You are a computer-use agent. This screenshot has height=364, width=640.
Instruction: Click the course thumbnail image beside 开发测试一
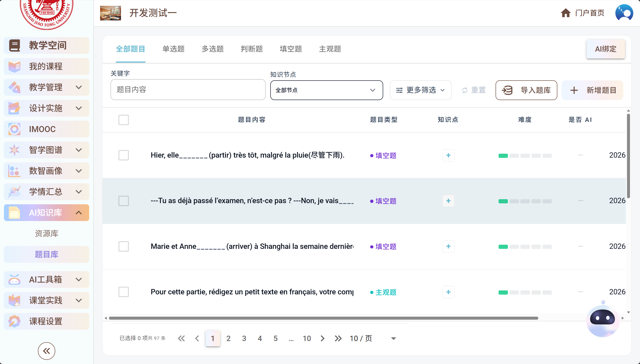coord(111,13)
